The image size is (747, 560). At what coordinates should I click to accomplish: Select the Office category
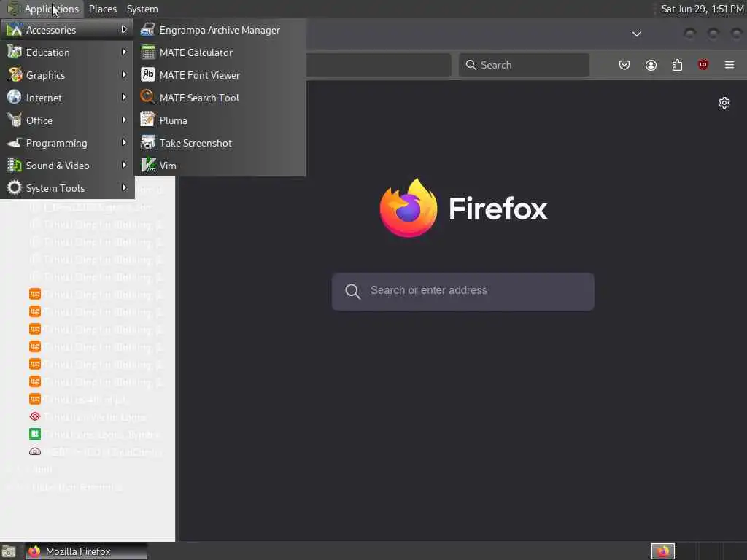[x=67, y=120]
